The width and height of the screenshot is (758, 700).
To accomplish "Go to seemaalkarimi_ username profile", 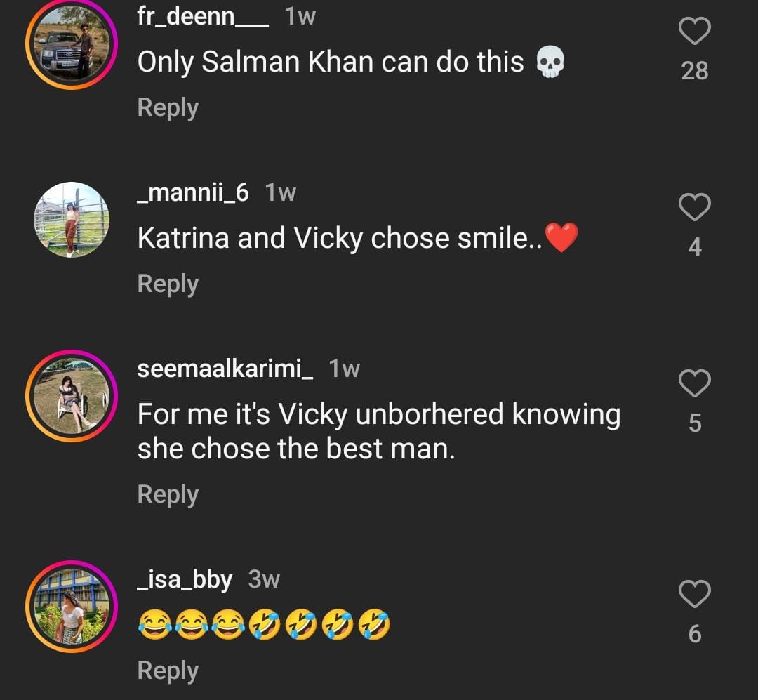I will (225, 369).
